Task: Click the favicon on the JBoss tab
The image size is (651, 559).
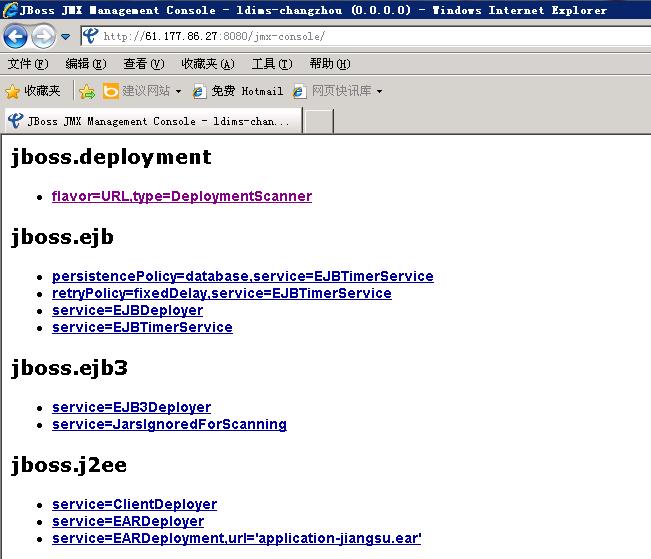Action: [x=15, y=121]
